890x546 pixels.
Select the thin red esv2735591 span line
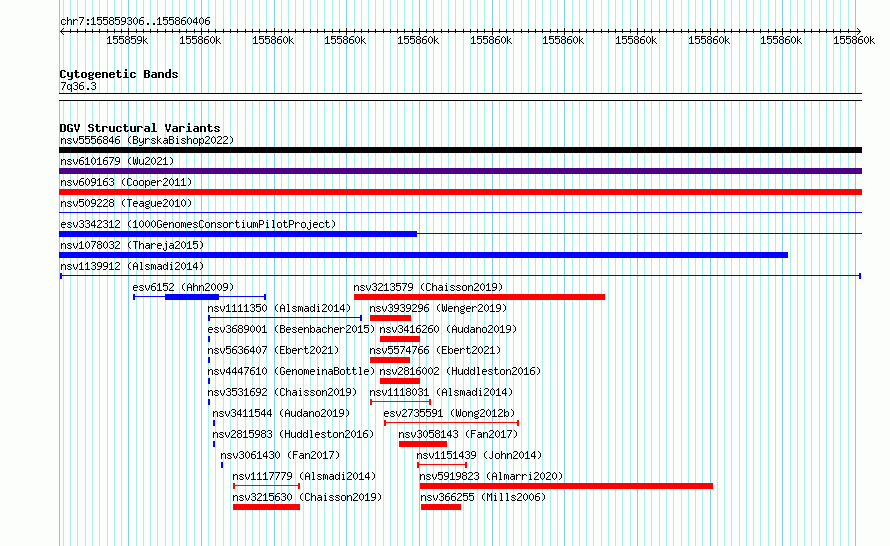[x=451, y=423]
